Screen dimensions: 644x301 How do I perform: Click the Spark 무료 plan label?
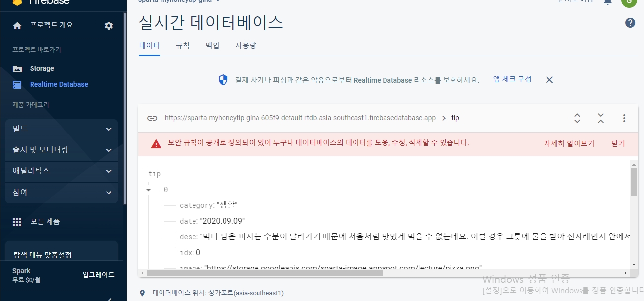tap(26, 275)
